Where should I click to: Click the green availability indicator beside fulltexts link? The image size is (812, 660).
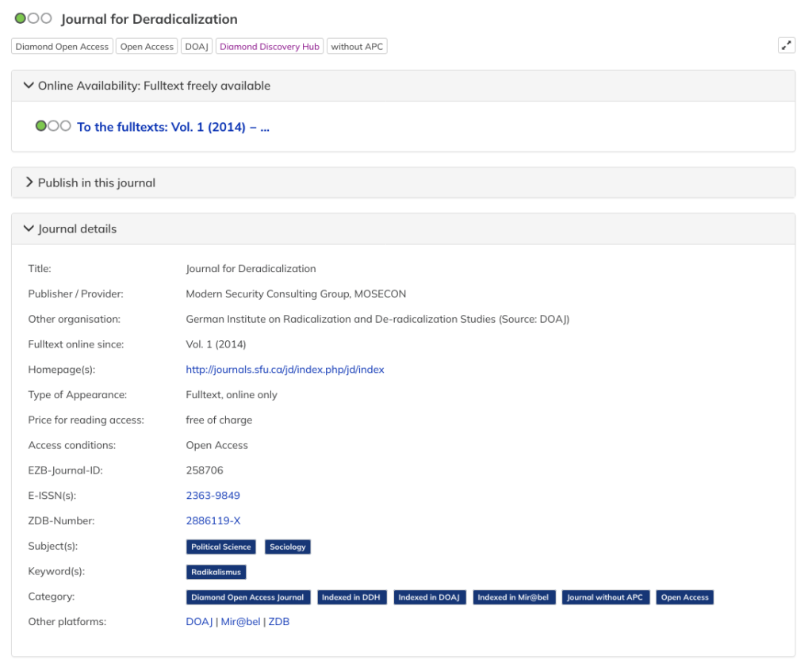41,126
